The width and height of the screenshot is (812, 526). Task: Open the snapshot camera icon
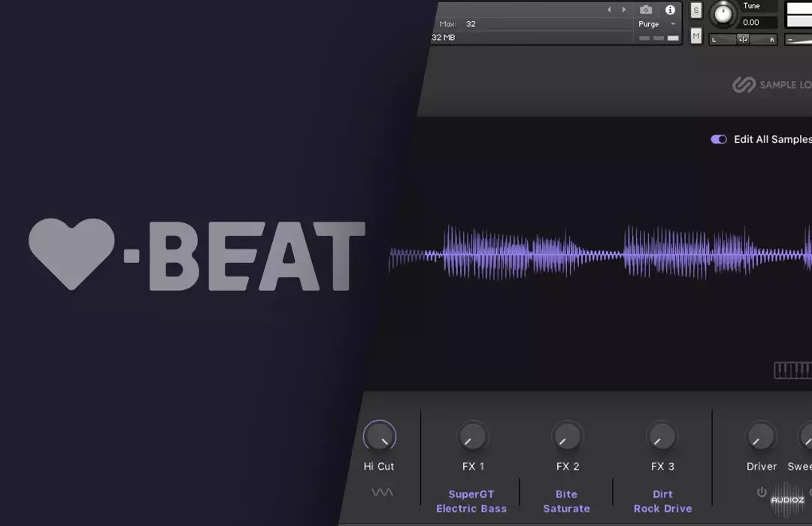click(x=646, y=10)
